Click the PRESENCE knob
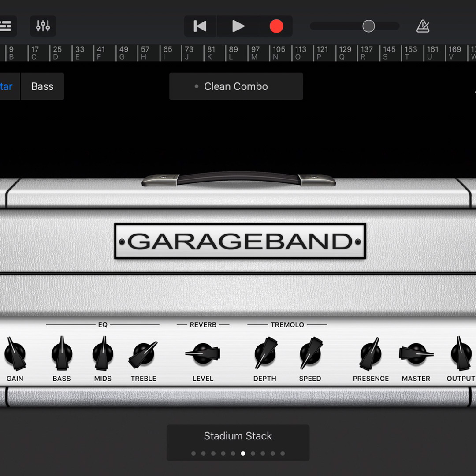The height and width of the screenshot is (476, 476). point(371,353)
